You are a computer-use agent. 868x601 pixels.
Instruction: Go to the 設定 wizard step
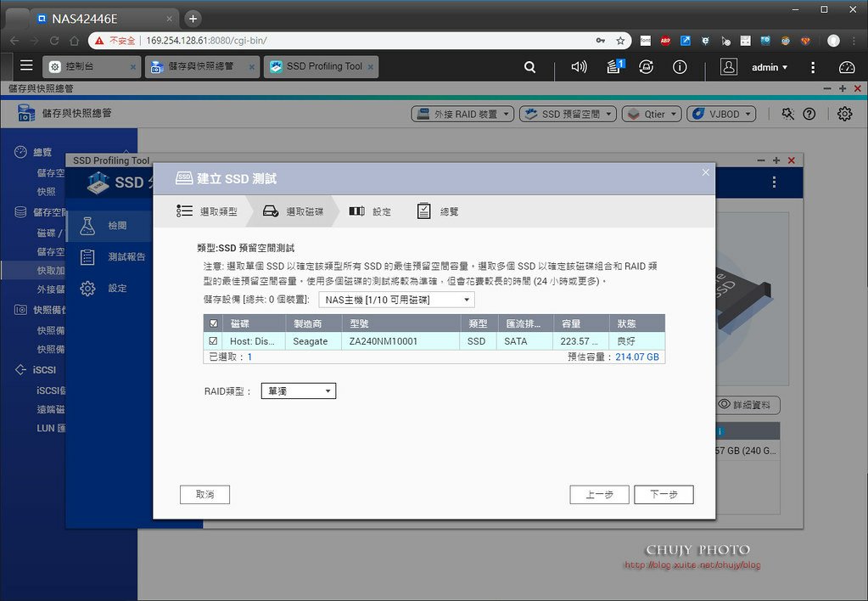point(370,211)
